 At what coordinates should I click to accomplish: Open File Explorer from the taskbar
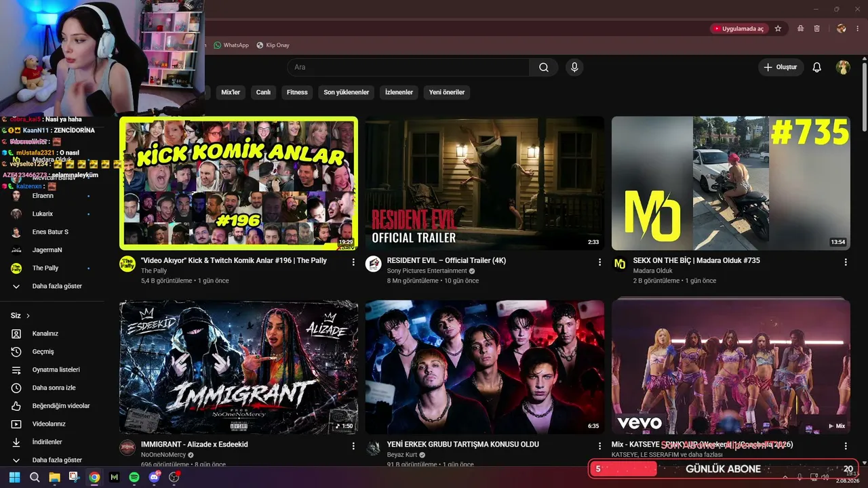point(54,477)
